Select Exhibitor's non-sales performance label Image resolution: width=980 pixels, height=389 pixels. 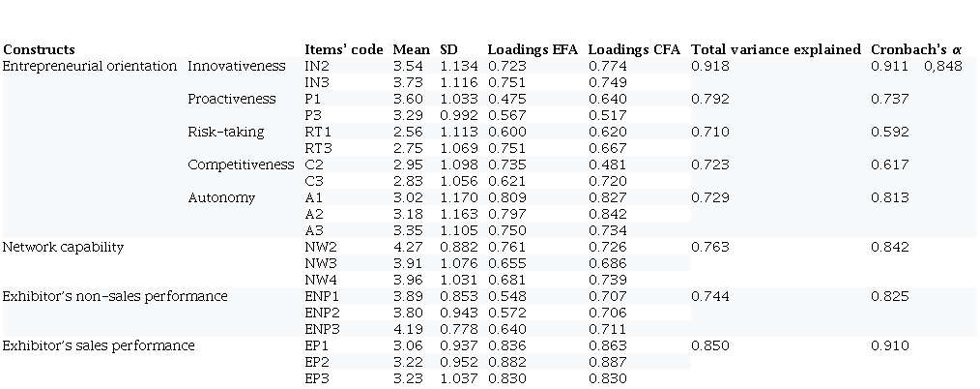click(115, 296)
